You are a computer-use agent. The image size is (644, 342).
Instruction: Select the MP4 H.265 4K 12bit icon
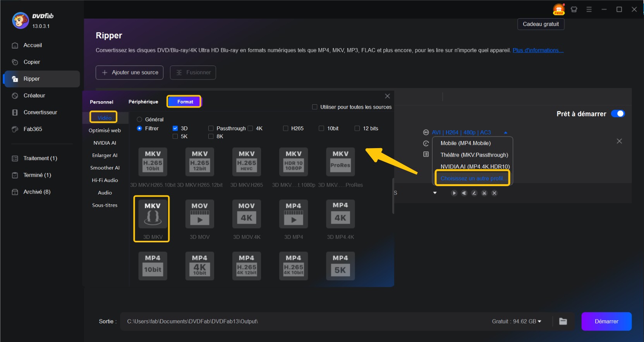246,266
